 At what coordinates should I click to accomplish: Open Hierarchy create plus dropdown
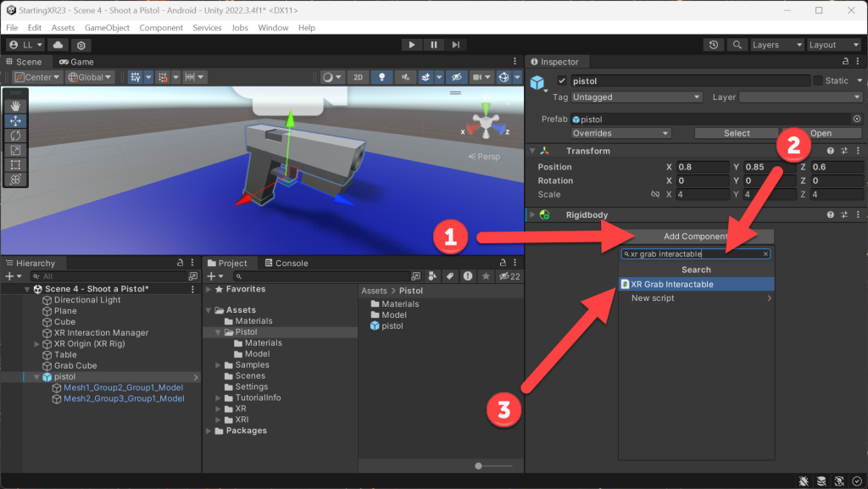(14, 276)
